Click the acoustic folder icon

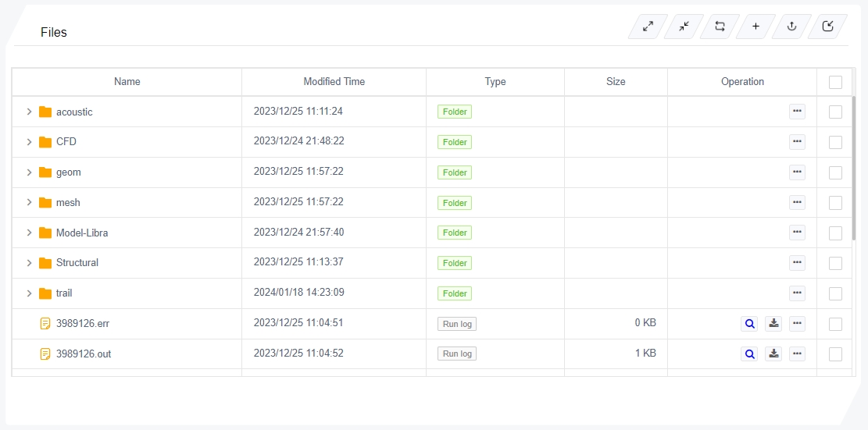[x=45, y=112]
